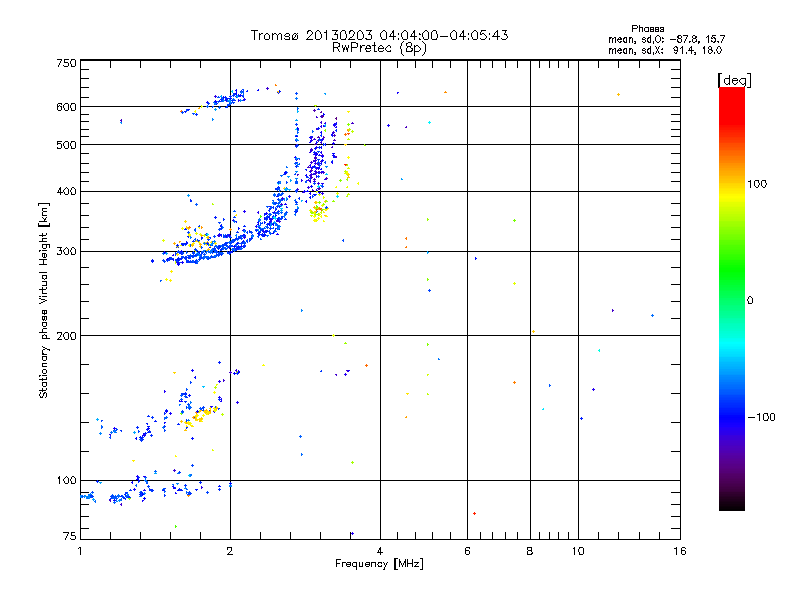Click the x-axis tick label '2'

pyautogui.click(x=230, y=551)
